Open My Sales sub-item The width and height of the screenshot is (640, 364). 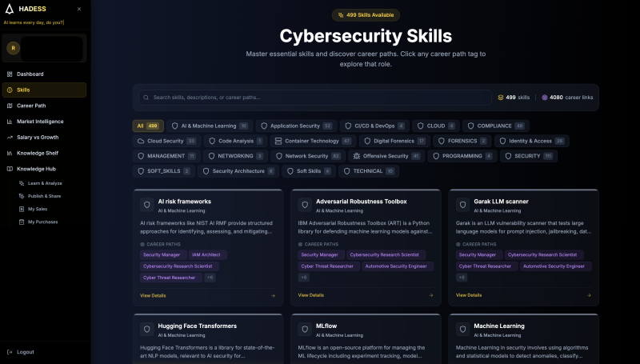[38, 210]
